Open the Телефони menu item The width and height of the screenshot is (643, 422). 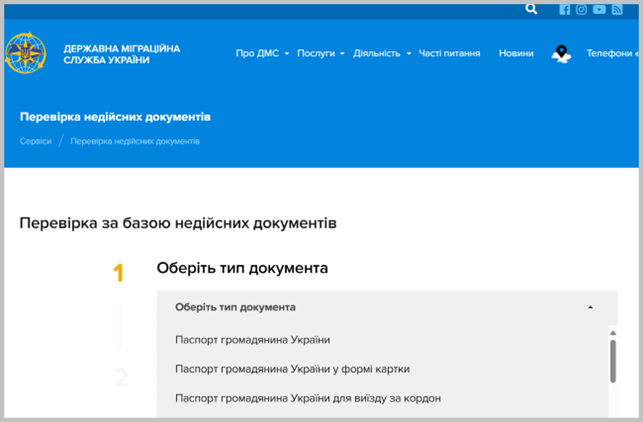coord(611,54)
